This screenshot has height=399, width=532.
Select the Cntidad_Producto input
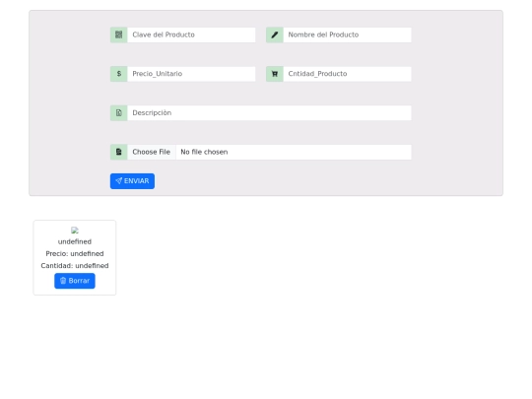347,74
